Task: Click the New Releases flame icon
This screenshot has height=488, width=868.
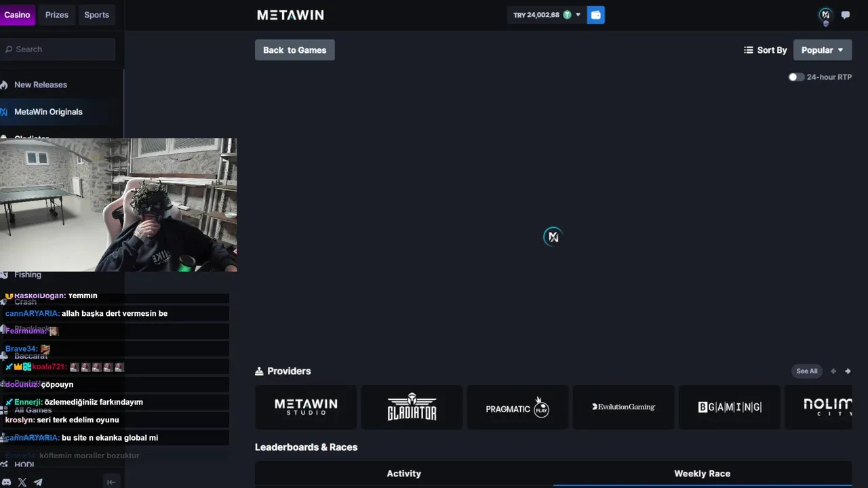Action: point(4,85)
